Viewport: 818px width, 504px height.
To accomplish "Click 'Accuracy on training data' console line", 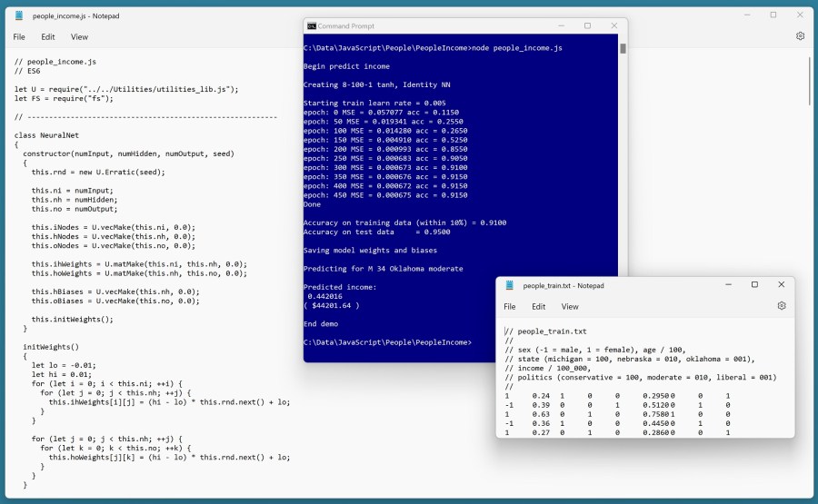I will (x=404, y=223).
